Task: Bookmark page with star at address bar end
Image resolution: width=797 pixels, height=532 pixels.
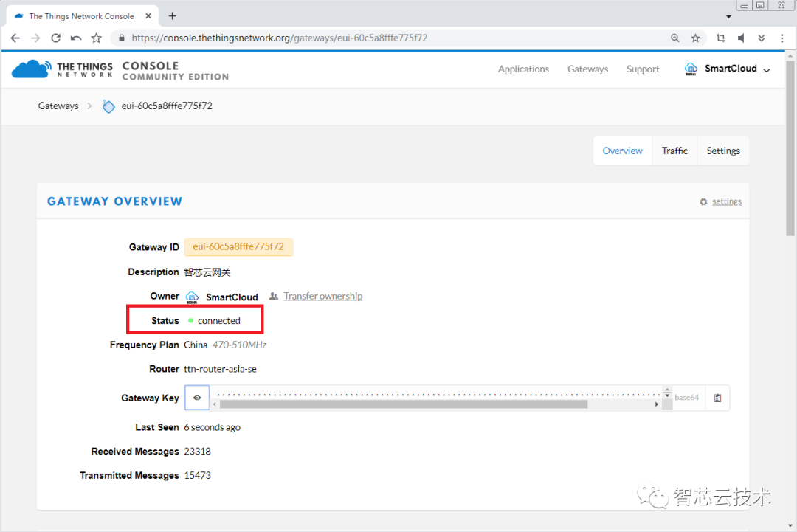Action: pos(695,38)
